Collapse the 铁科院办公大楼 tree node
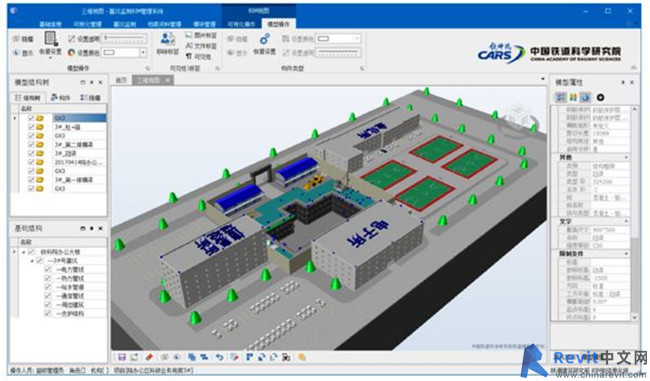The height and width of the screenshot is (381, 650). 24,252
